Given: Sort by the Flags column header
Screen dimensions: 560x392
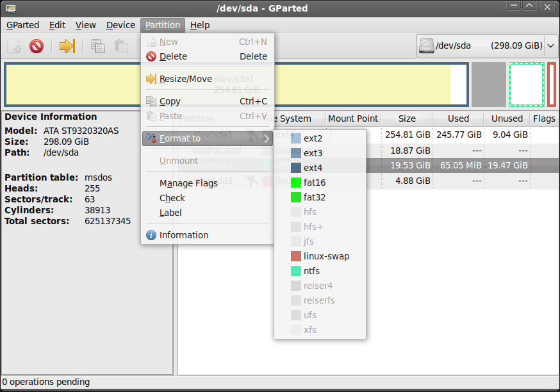Looking at the screenshot, I should click(x=544, y=118).
